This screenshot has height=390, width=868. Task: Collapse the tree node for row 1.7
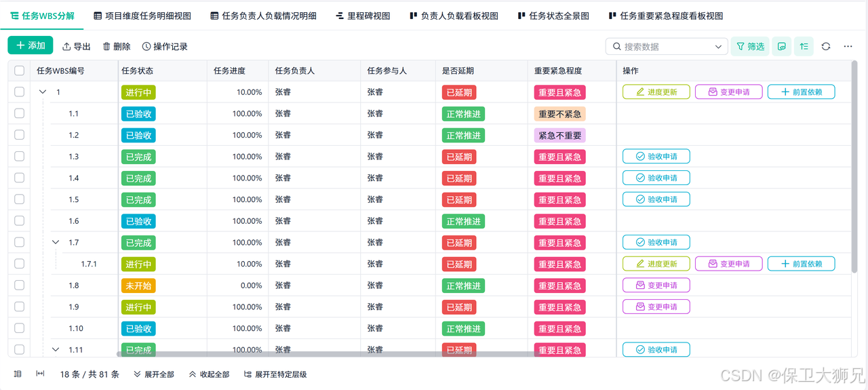pyautogui.click(x=56, y=242)
